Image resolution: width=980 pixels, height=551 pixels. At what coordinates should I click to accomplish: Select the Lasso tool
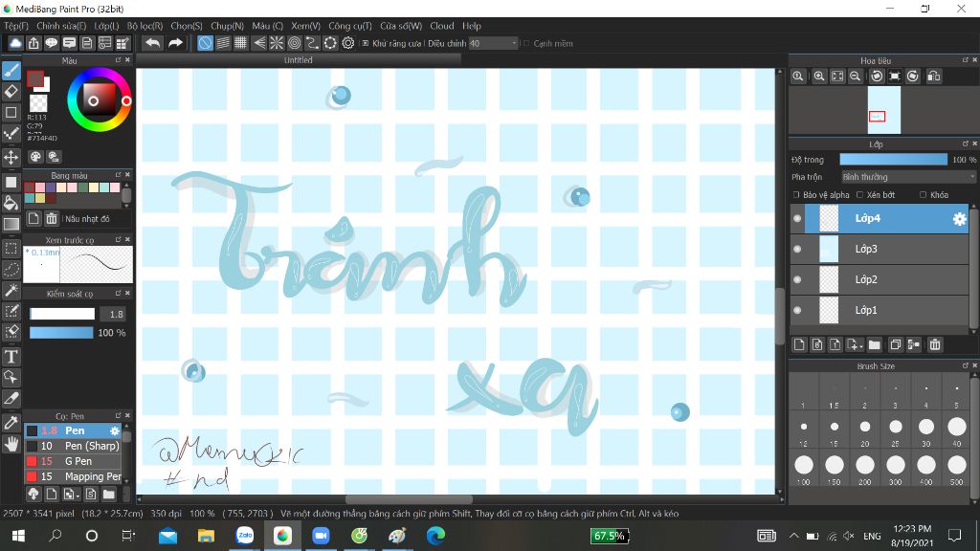tap(11, 269)
